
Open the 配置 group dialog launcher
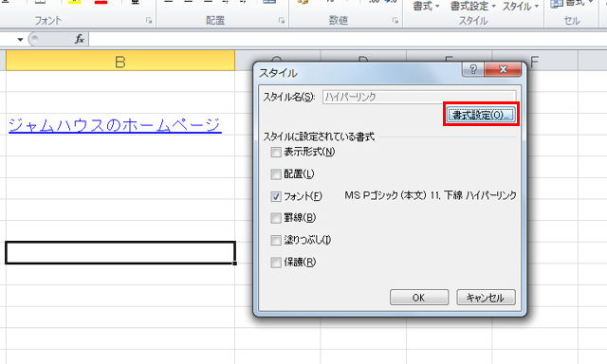pos(282,21)
